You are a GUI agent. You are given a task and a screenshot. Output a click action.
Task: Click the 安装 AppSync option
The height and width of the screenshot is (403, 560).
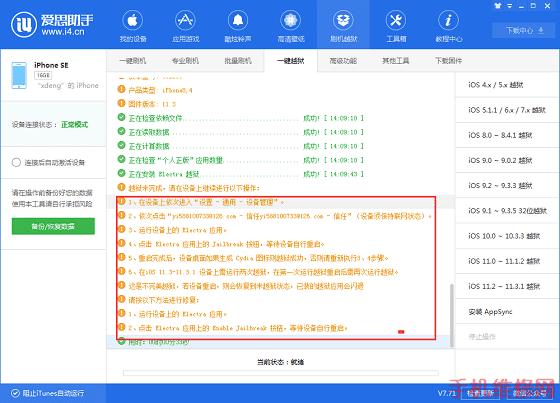[508, 312]
